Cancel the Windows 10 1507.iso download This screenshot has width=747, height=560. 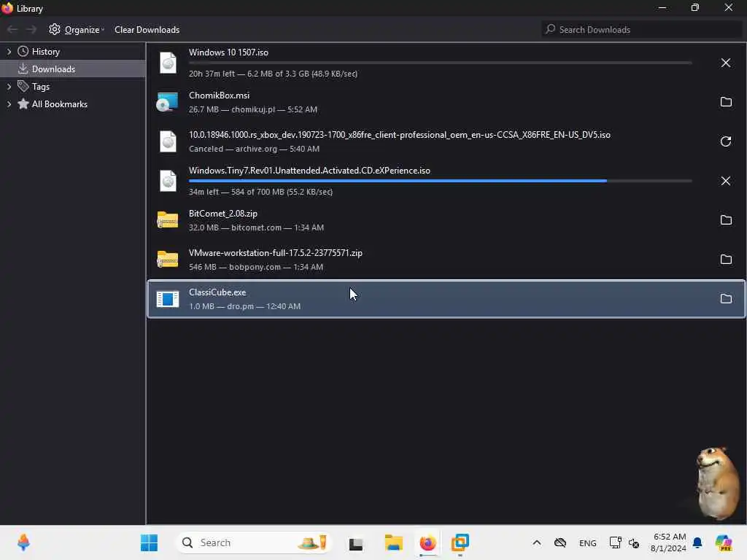tap(725, 63)
